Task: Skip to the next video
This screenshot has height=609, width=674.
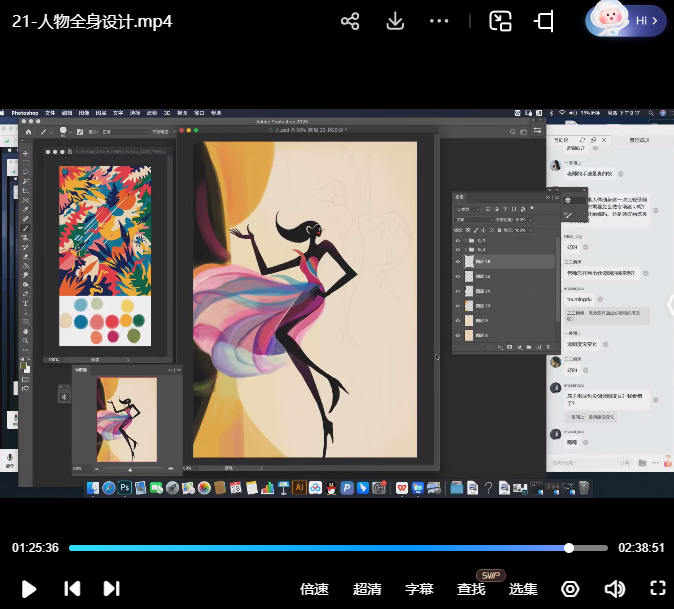Action: (x=111, y=588)
